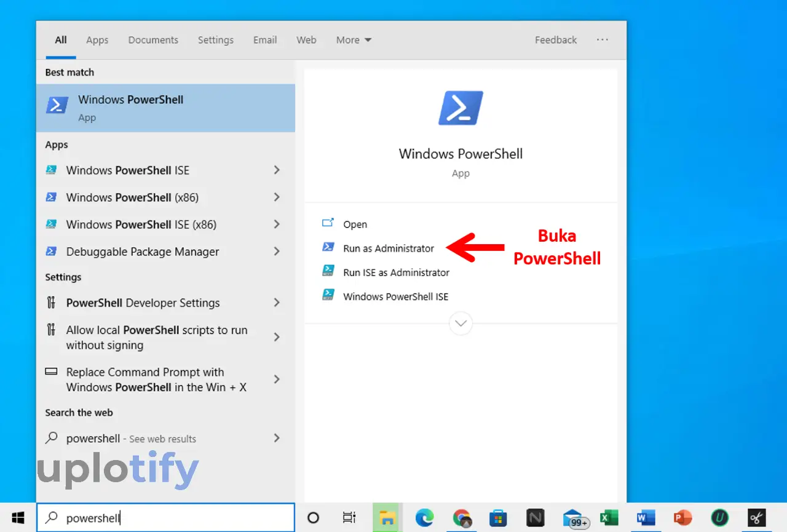This screenshot has height=532, width=787.
Task: Choose Run ISE as Administrator
Action: (396, 272)
